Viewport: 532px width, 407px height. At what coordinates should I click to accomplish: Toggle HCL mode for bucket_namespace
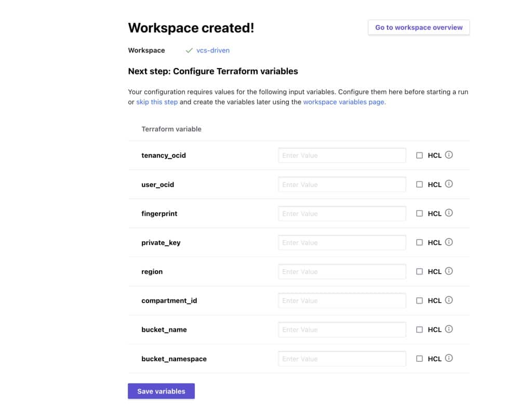tap(419, 359)
